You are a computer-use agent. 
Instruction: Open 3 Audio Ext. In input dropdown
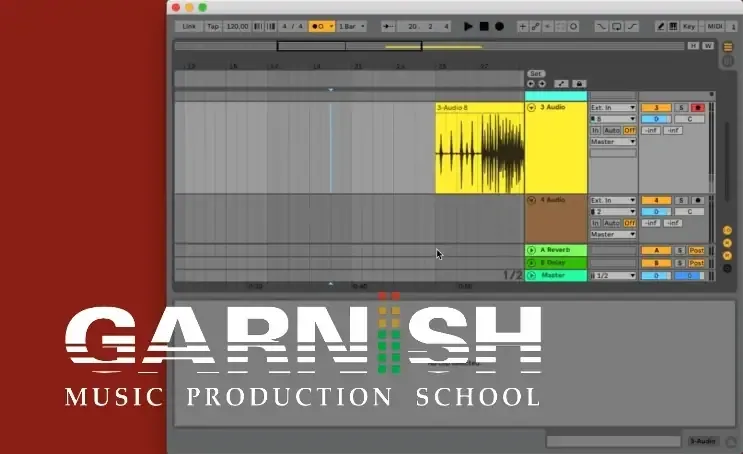point(613,108)
